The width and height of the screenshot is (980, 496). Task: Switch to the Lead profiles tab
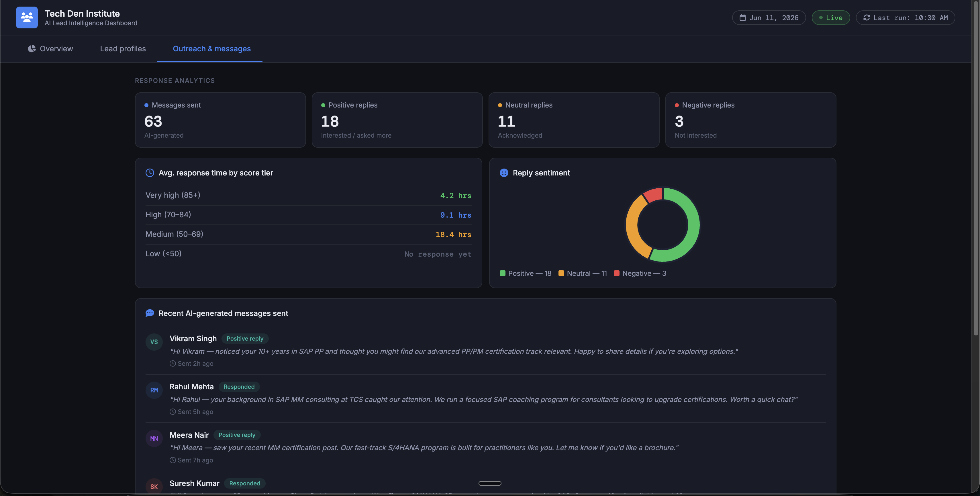pyautogui.click(x=123, y=49)
